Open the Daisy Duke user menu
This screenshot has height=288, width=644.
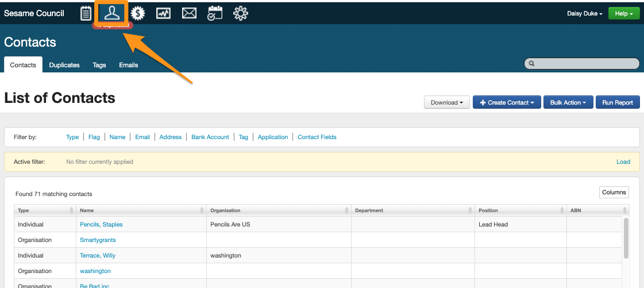click(584, 13)
